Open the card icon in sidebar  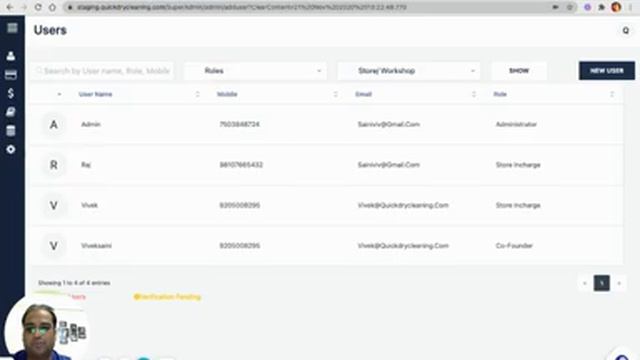pyautogui.click(x=11, y=75)
